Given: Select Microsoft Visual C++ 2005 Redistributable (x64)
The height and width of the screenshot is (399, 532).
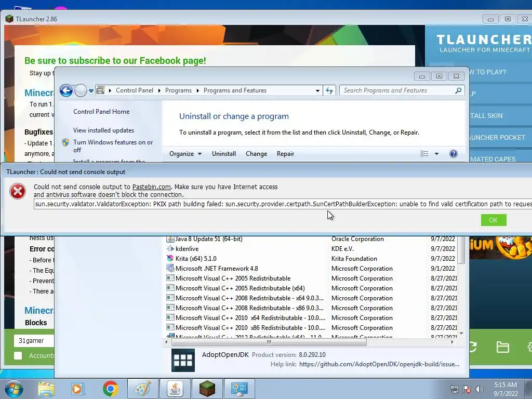Looking at the screenshot, I should pyautogui.click(x=311, y=288).
